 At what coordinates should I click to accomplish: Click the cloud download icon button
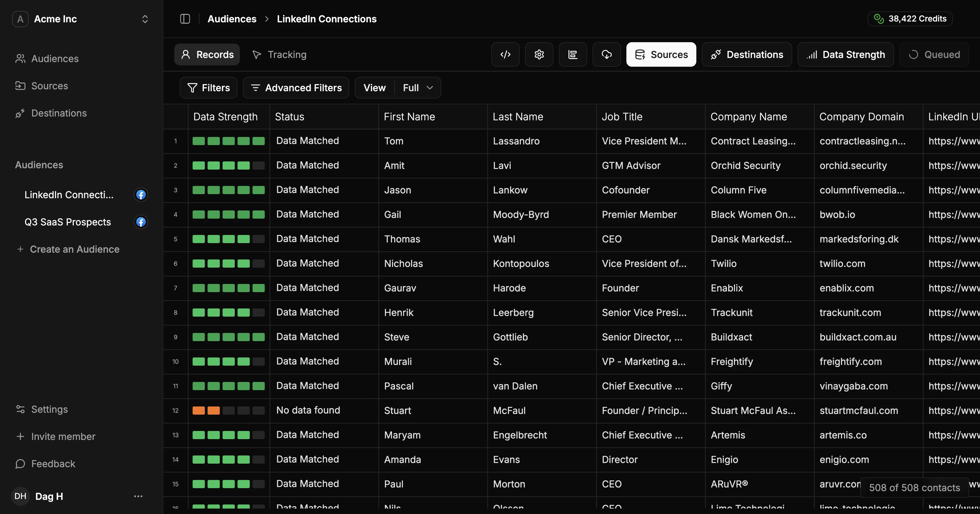[607, 54]
